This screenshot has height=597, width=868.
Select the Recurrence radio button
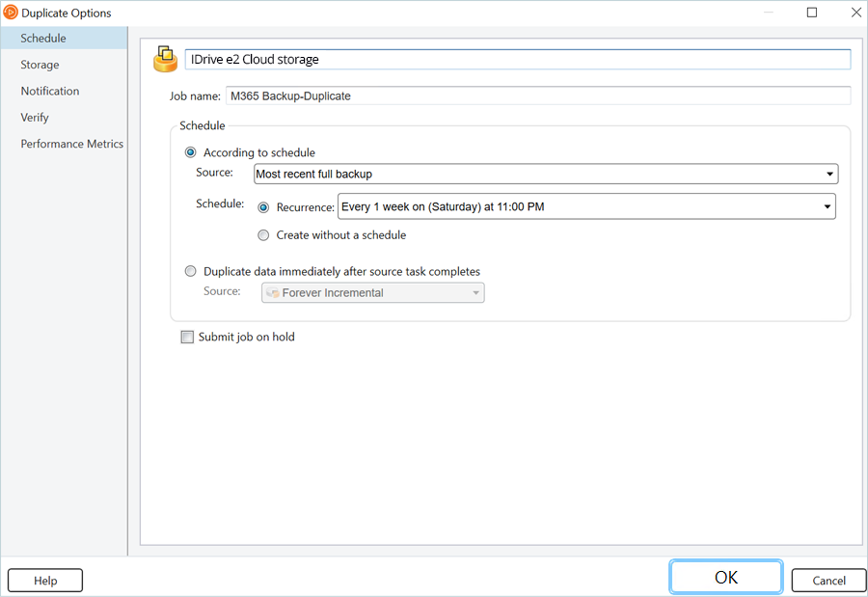tap(264, 207)
